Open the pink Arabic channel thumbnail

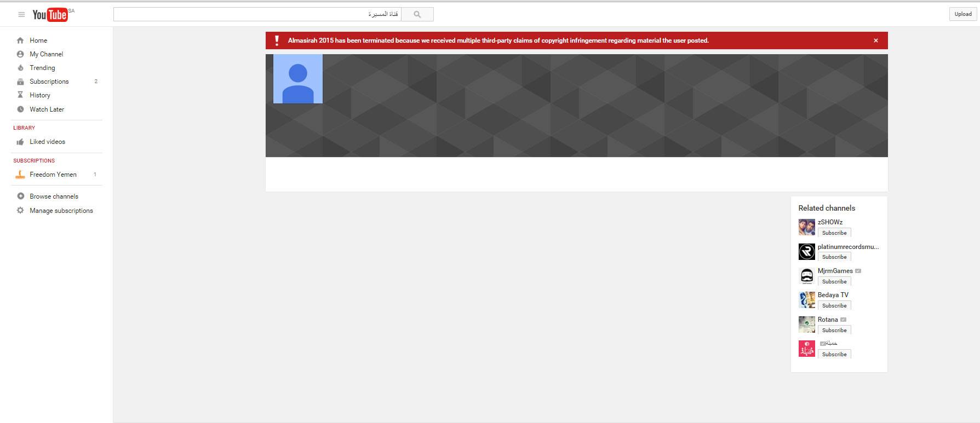806,349
